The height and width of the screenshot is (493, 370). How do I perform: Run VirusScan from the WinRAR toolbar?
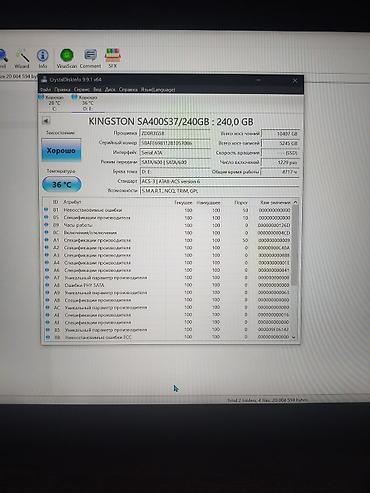coord(67,59)
